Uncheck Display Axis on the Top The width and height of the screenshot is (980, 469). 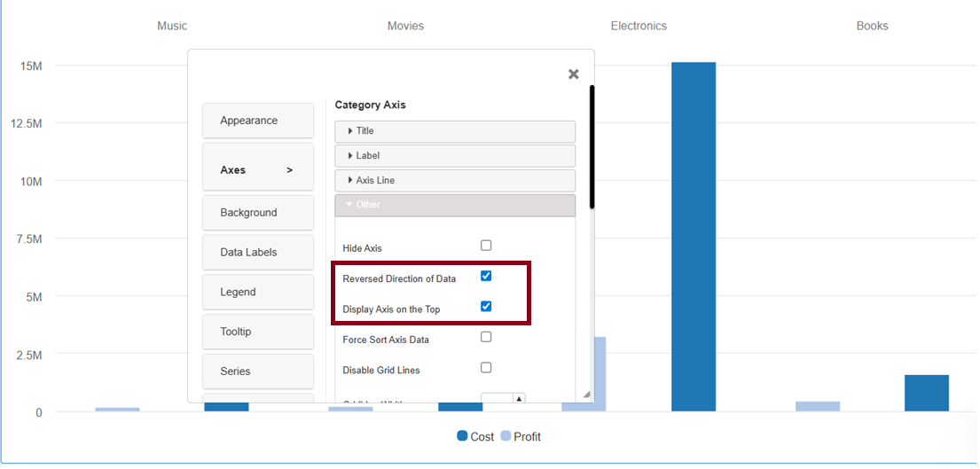click(486, 307)
